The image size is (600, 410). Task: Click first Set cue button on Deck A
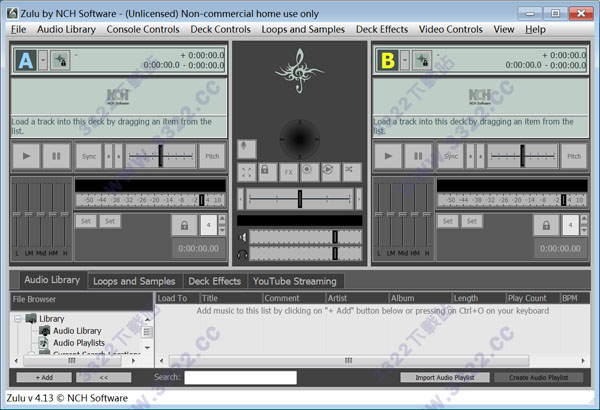[x=86, y=221]
